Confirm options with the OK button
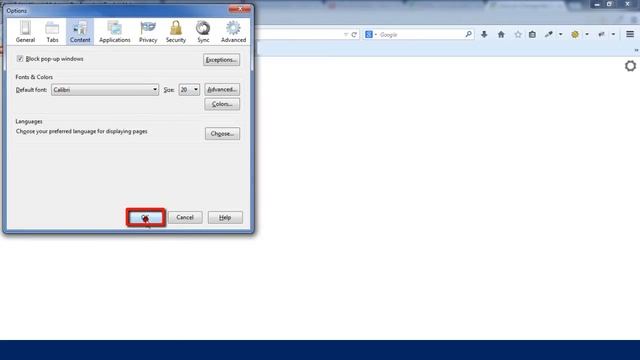 pyautogui.click(x=146, y=218)
